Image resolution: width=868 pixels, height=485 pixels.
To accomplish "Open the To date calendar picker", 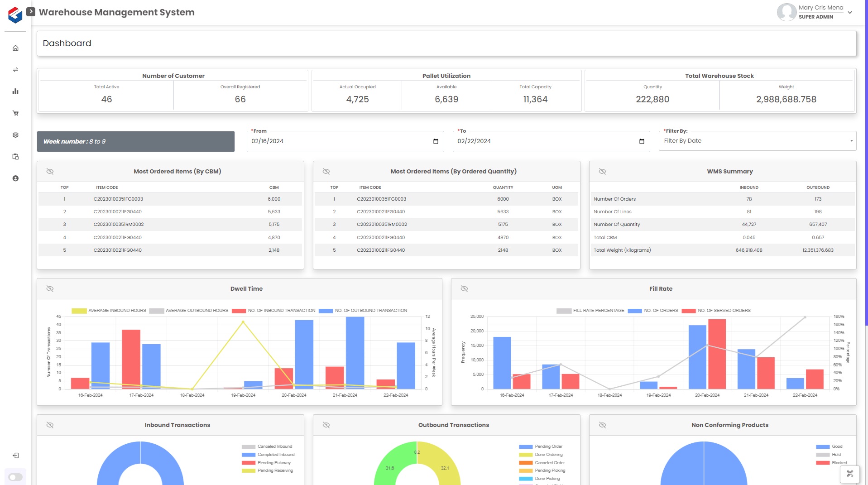I will click(x=642, y=141).
